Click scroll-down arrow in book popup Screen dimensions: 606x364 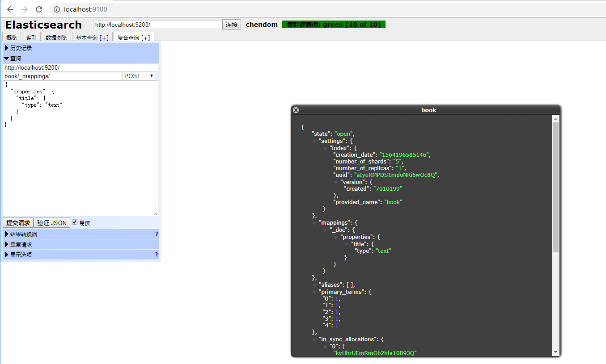coord(556,352)
